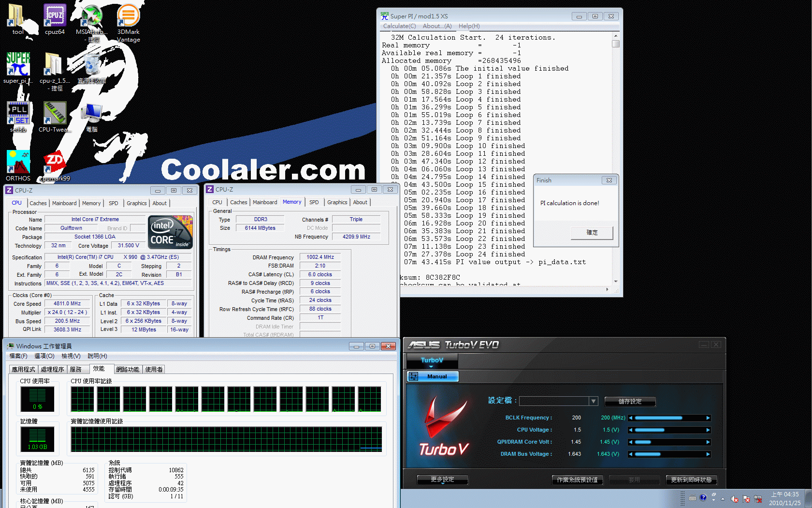Confirm the Finish dialog with 確定

[x=592, y=233]
